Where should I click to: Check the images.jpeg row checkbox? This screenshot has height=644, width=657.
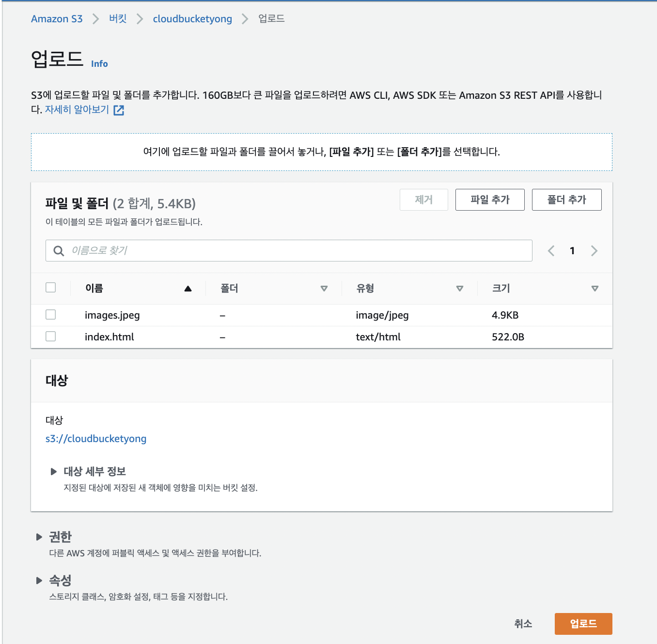pos(51,315)
